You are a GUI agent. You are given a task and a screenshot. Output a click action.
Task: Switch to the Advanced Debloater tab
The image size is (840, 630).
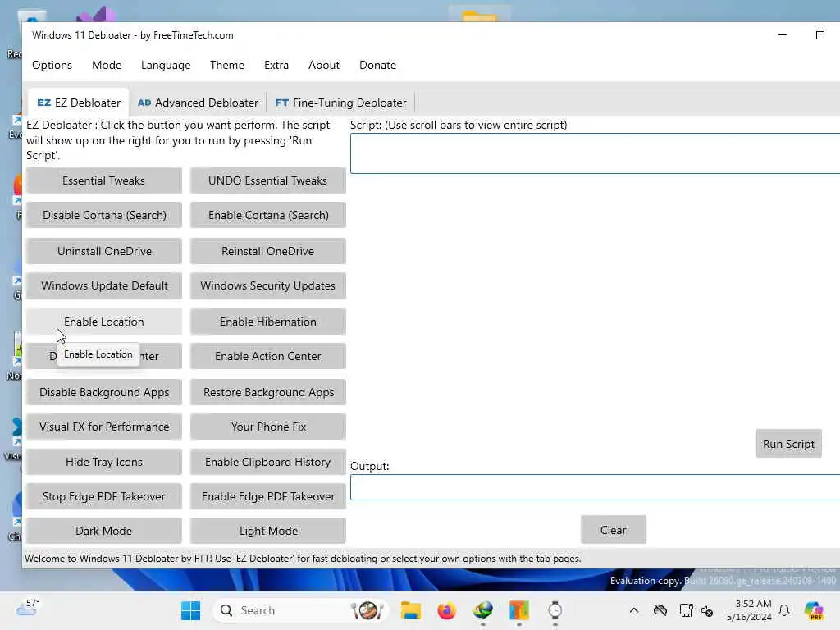coord(199,103)
